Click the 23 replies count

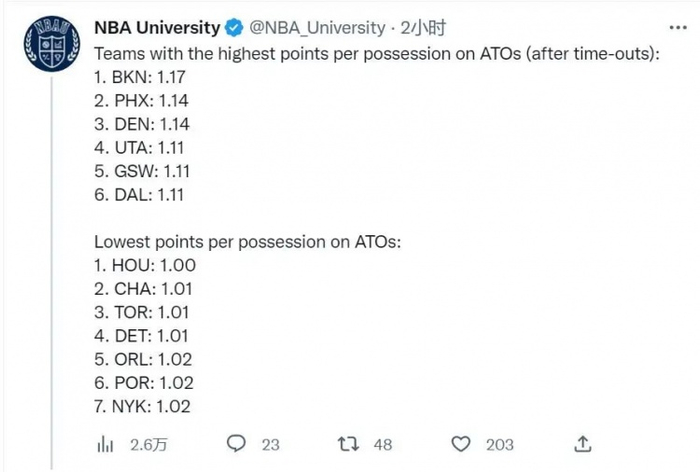coord(271,444)
